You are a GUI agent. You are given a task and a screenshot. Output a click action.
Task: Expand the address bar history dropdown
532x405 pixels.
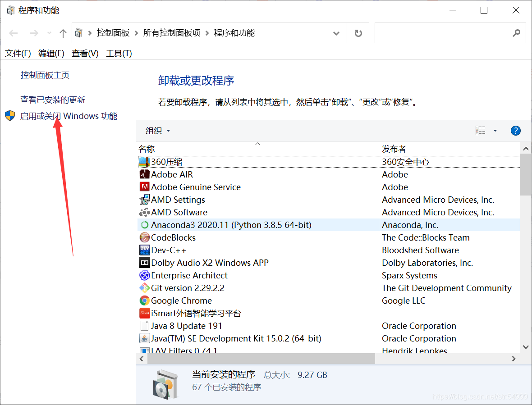coord(336,33)
